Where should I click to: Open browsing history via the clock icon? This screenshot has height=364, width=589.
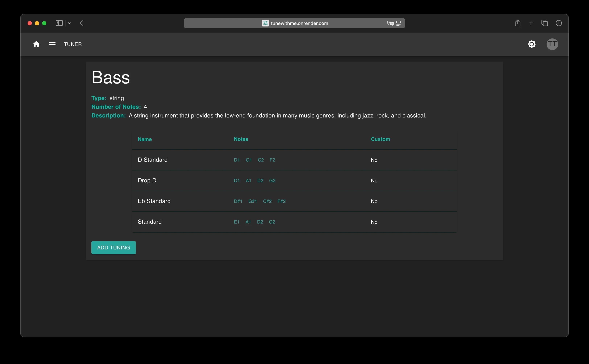(x=559, y=23)
